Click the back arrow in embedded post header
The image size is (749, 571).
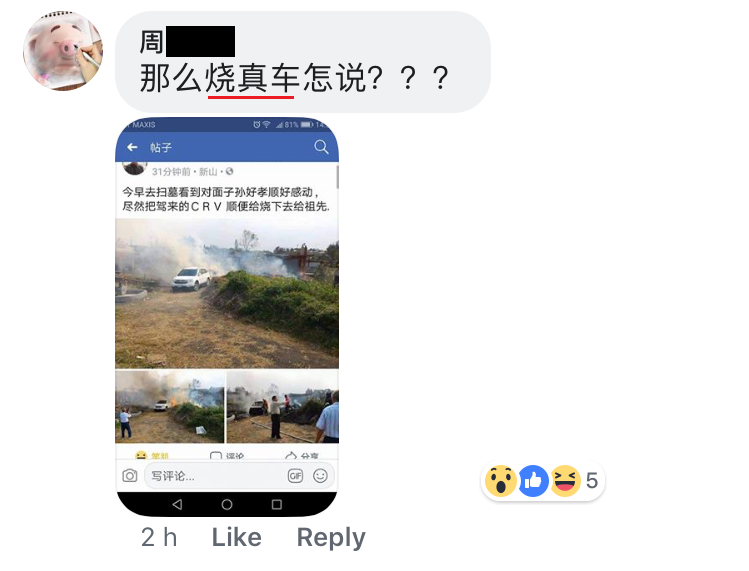pyautogui.click(x=132, y=147)
